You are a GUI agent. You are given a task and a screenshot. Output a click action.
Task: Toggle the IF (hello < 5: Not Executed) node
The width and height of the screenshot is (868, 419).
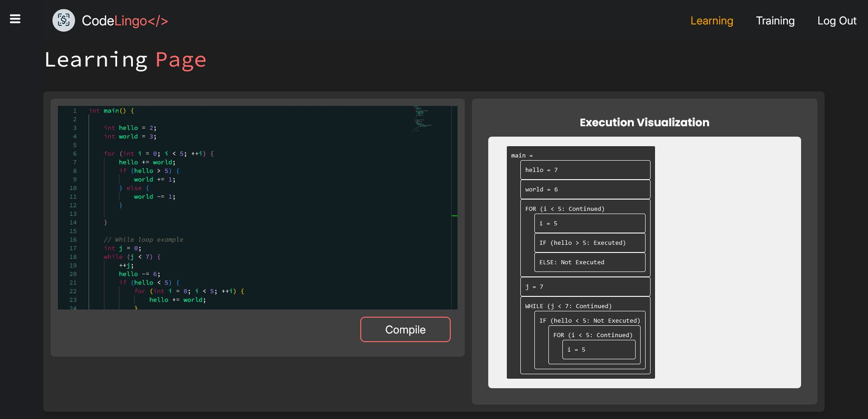tap(590, 320)
